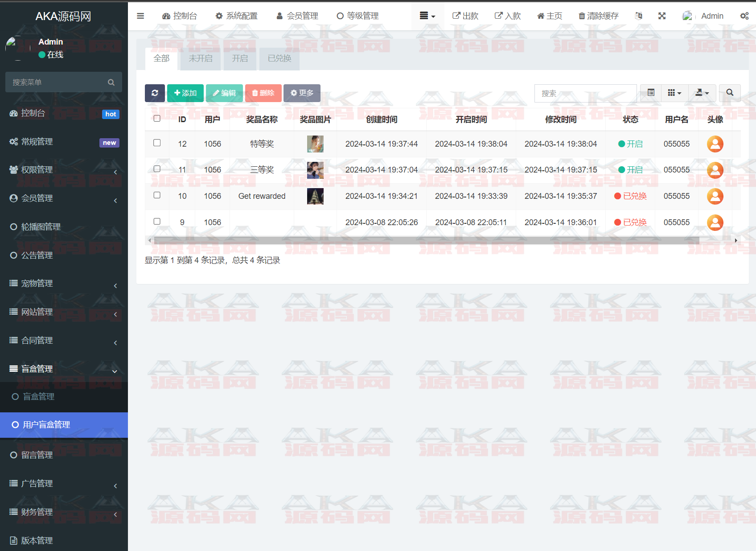756x551 pixels.
Task: Toggle the sidebar hamburger menu icon
Action: (x=140, y=16)
